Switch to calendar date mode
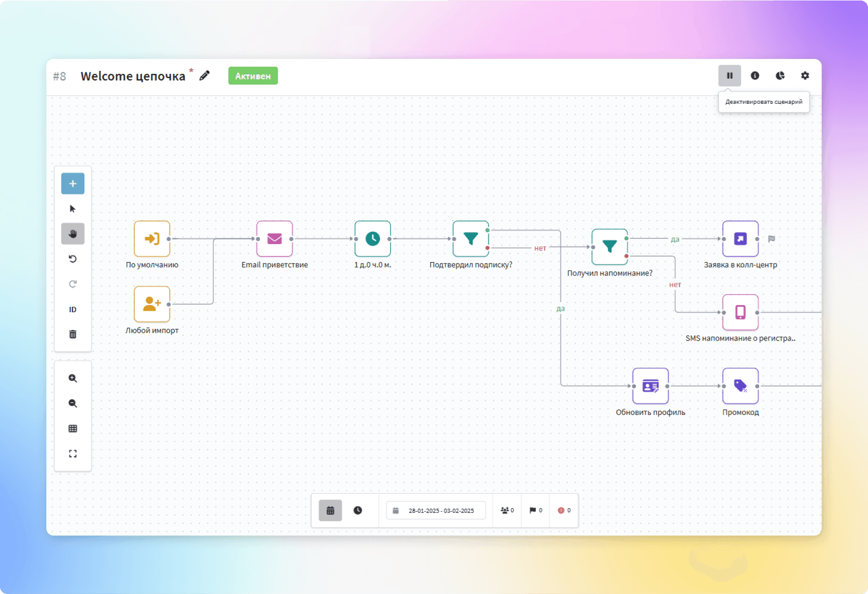The width and height of the screenshot is (868, 594). coord(330,511)
